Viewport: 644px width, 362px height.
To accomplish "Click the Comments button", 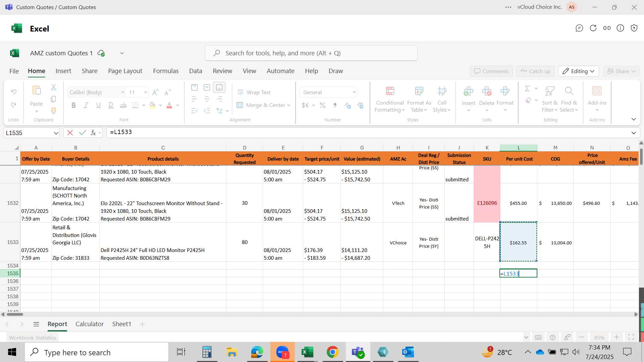I will [x=491, y=71].
